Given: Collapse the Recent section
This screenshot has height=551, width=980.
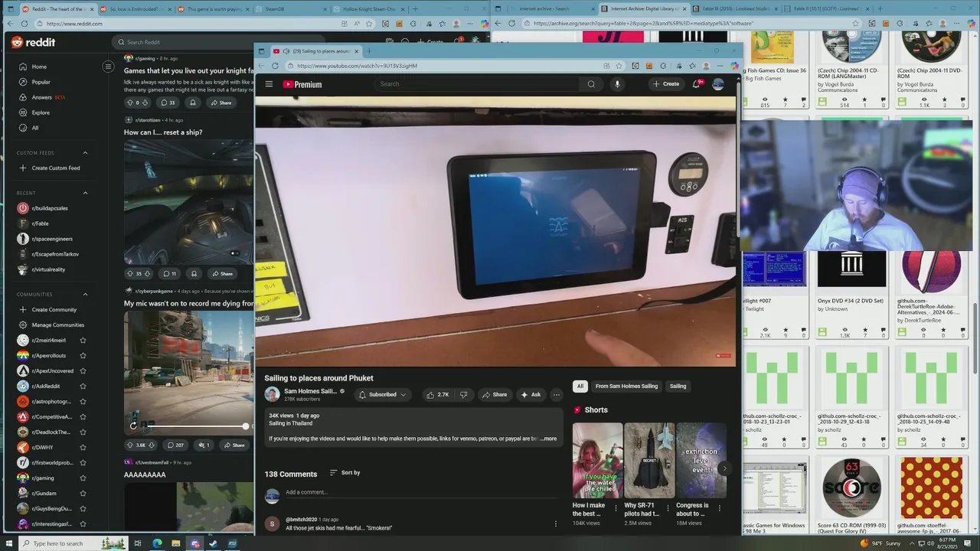Looking at the screenshot, I should (x=85, y=193).
